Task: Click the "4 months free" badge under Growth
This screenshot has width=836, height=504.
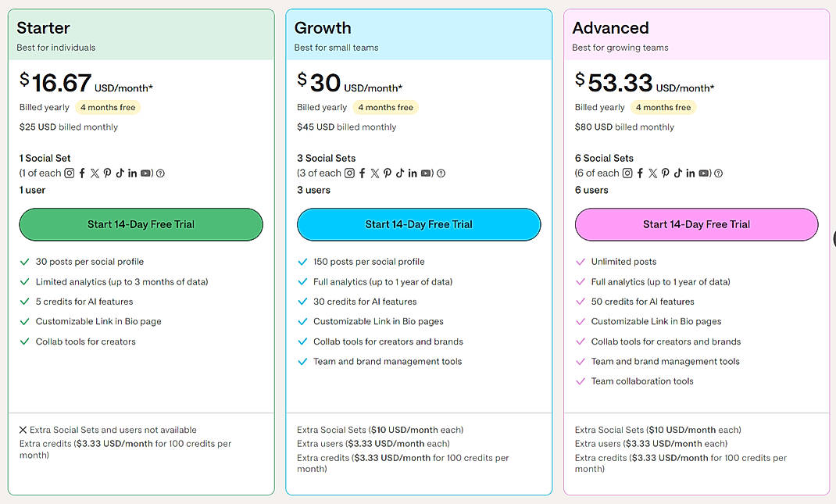Action: point(385,108)
